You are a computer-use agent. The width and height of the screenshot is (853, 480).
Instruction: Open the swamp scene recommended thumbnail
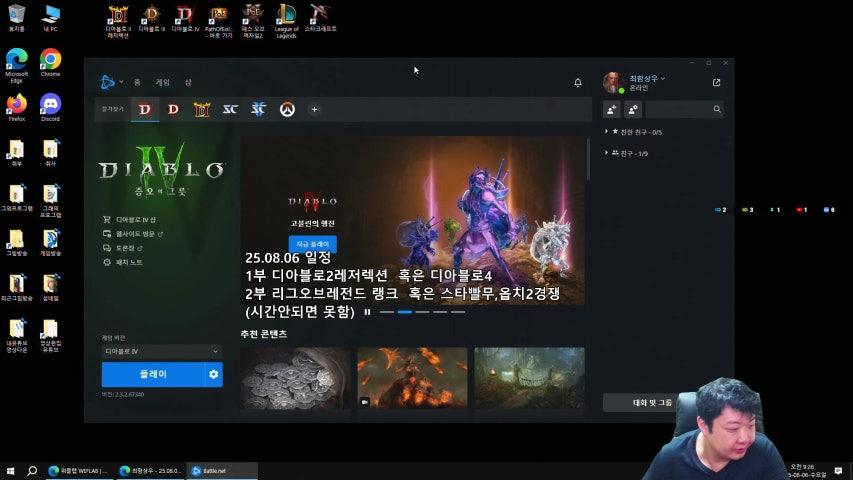pyautogui.click(x=529, y=378)
